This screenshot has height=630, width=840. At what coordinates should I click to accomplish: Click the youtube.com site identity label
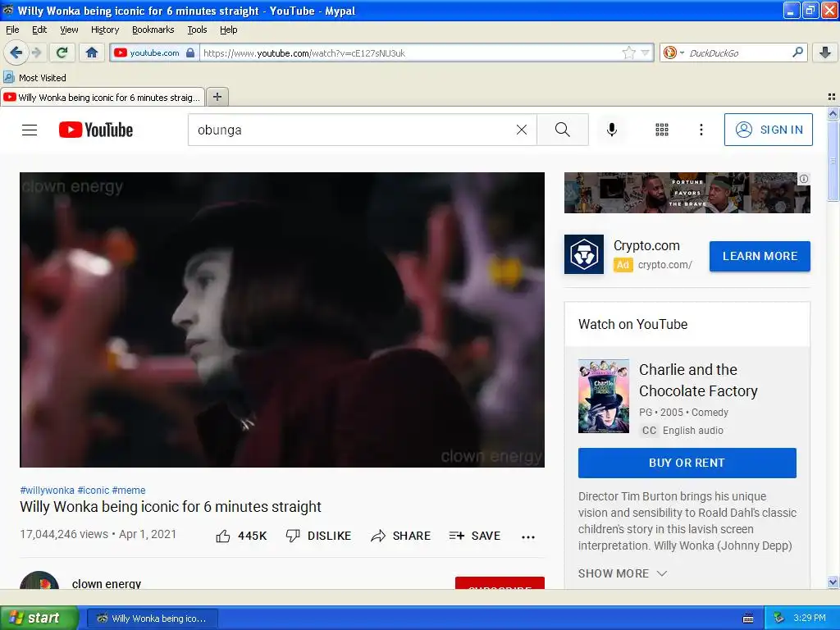(x=154, y=52)
